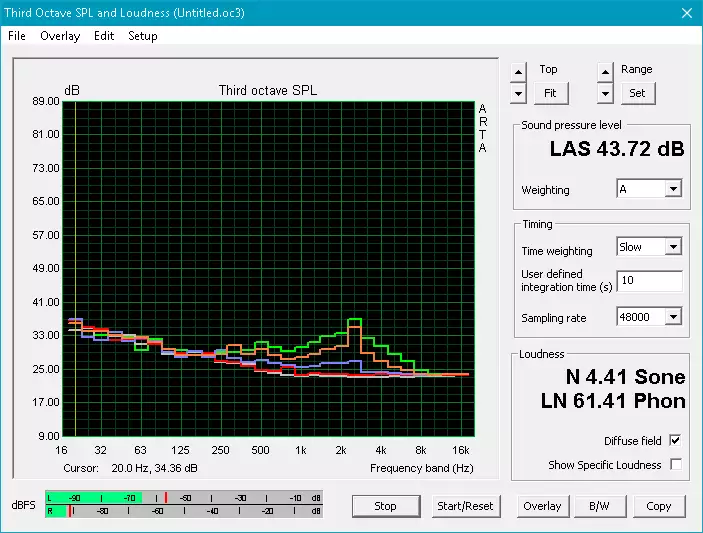Screen dimensions: 703x533
Task: Click the Start/Reset button
Action: tap(465, 506)
